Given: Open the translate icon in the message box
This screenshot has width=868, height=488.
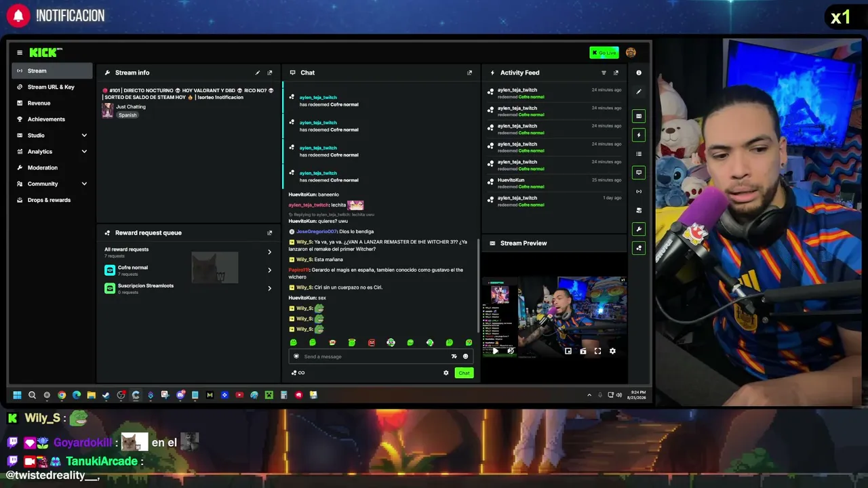Looking at the screenshot, I should pyautogui.click(x=454, y=357).
